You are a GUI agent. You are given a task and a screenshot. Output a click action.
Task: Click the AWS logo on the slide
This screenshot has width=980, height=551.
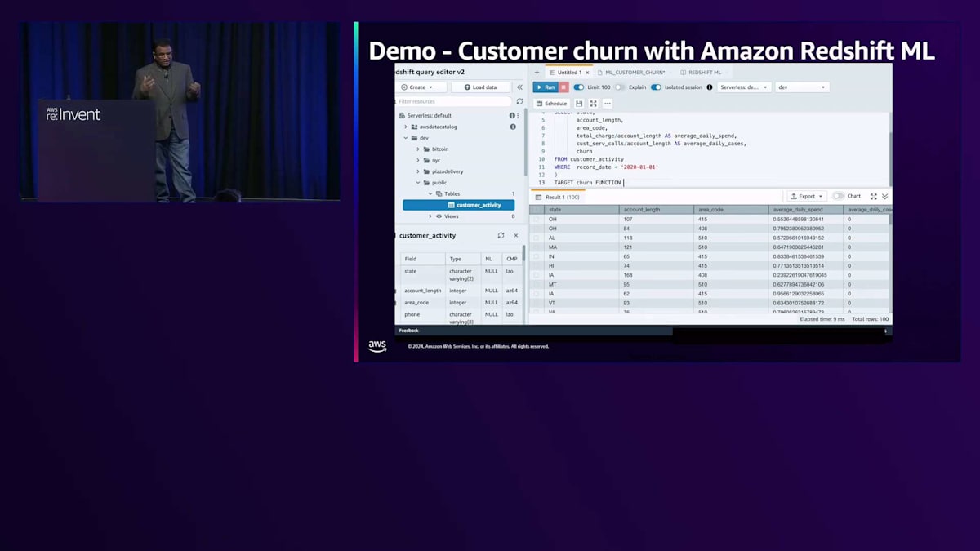(x=377, y=346)
